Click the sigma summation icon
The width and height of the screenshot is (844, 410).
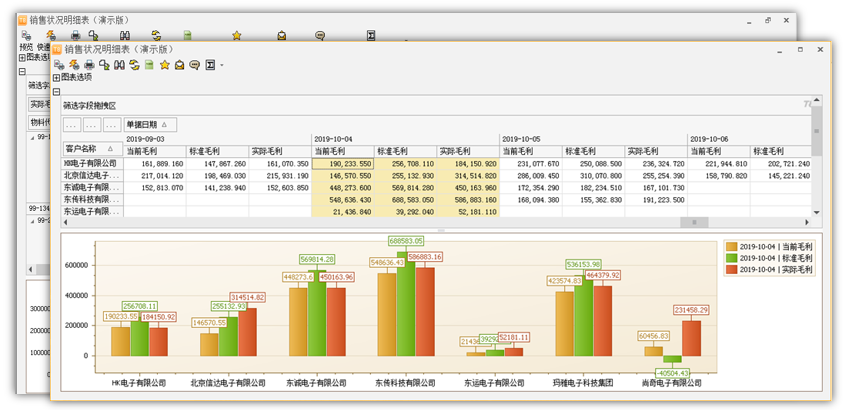(x=210, y=65)
